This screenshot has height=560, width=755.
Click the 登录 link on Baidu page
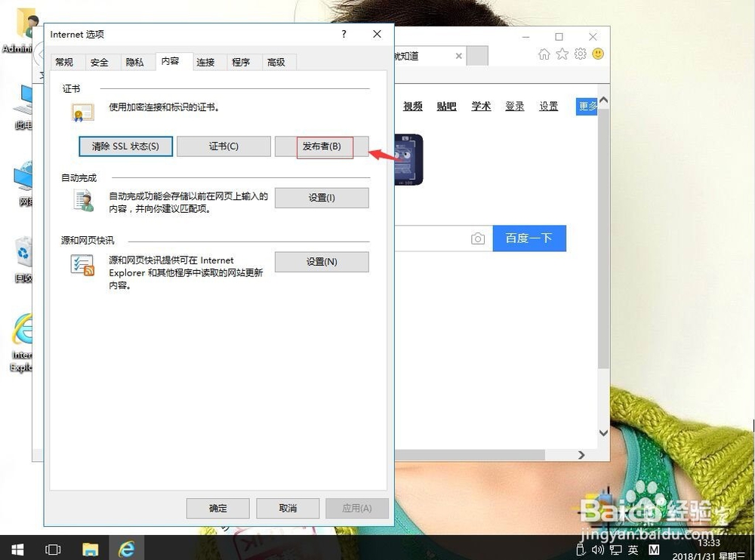[515, 106]
